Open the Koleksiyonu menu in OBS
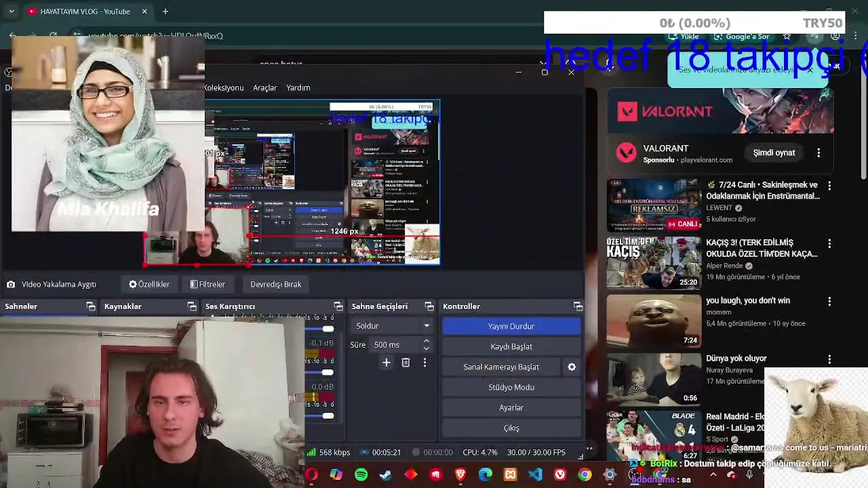Image resolution: width=868 pixels, height=488 pixels. tap(224, 87)
